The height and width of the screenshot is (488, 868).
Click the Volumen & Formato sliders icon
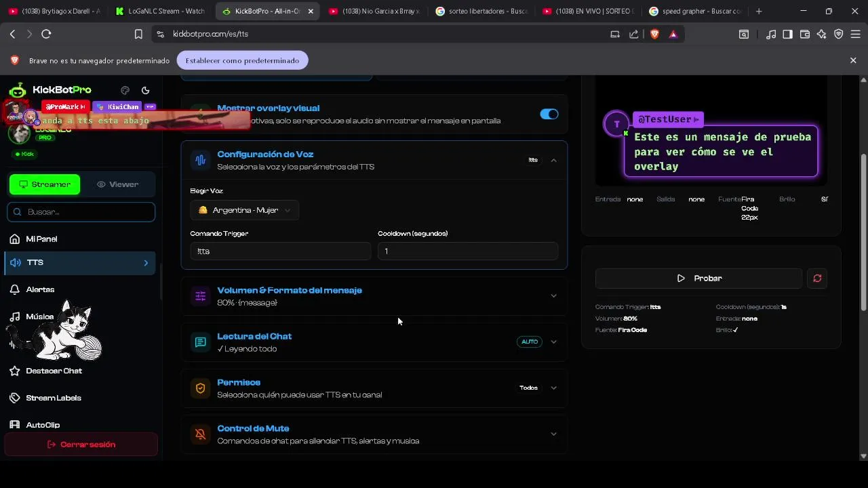click(x=200, y=296)
